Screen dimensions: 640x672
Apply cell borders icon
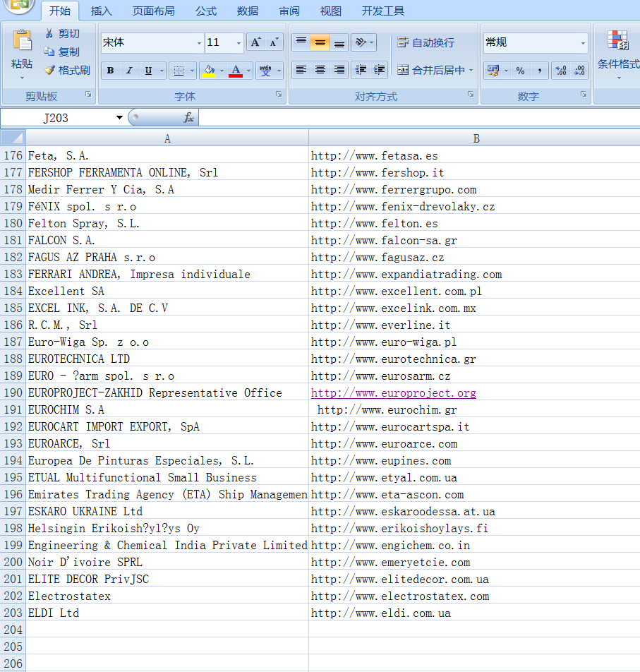(179, 71)
